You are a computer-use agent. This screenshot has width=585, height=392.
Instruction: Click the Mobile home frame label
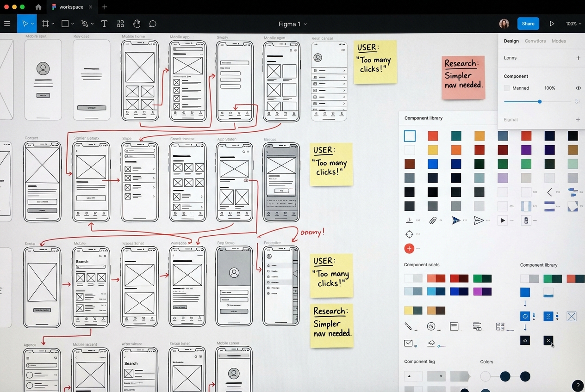pyautogui.click(x=133, y=37)
